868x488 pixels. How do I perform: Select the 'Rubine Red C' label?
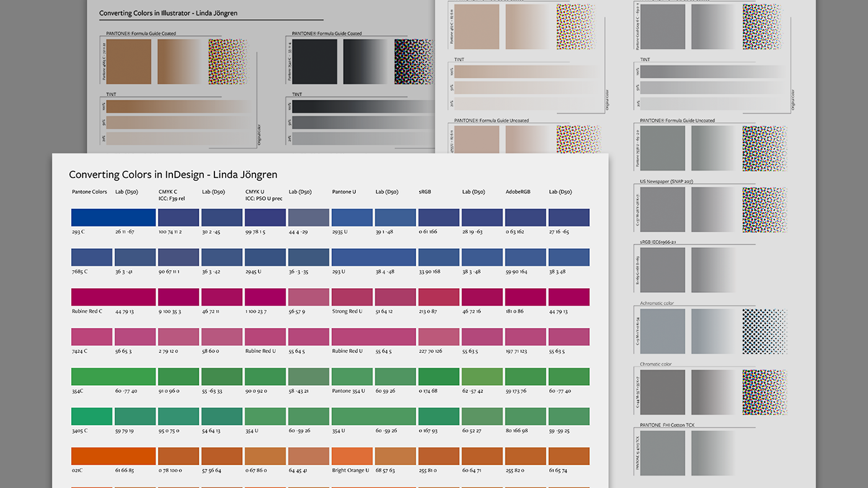point(87,311)
